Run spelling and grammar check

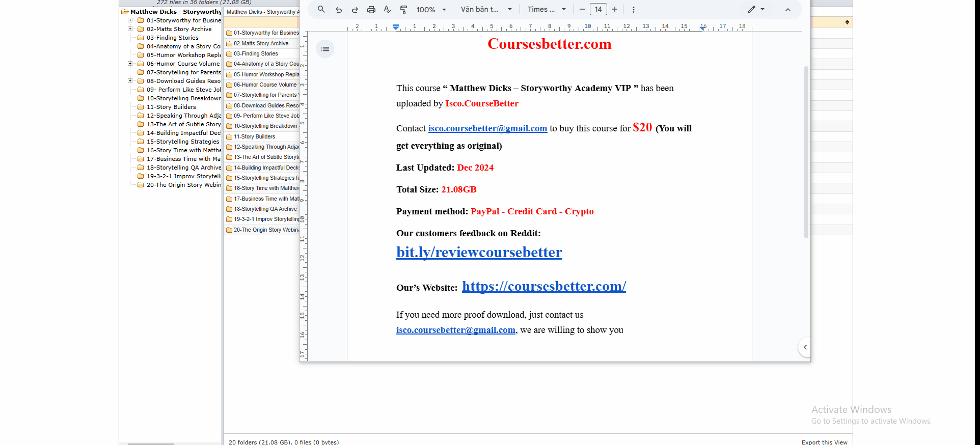tap(388, 10)
